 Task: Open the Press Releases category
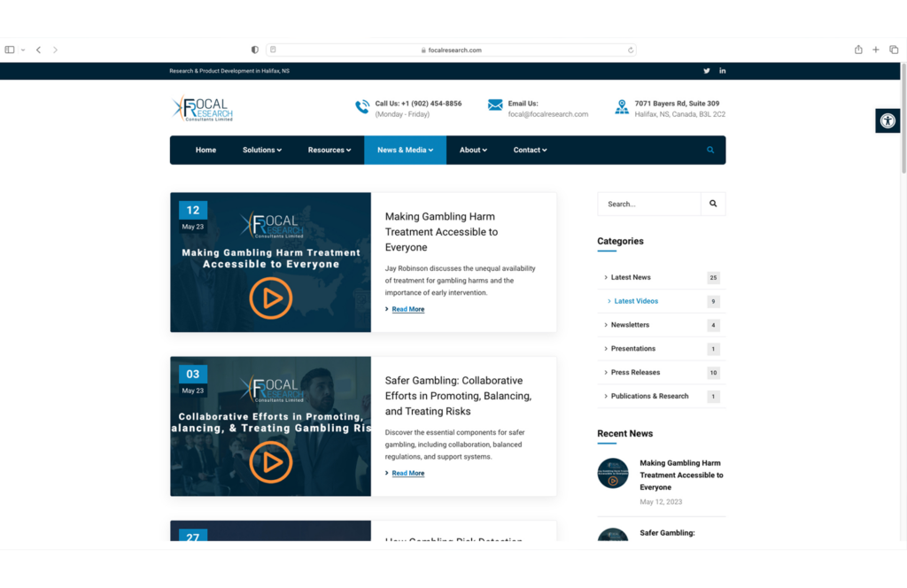point(635,372)
